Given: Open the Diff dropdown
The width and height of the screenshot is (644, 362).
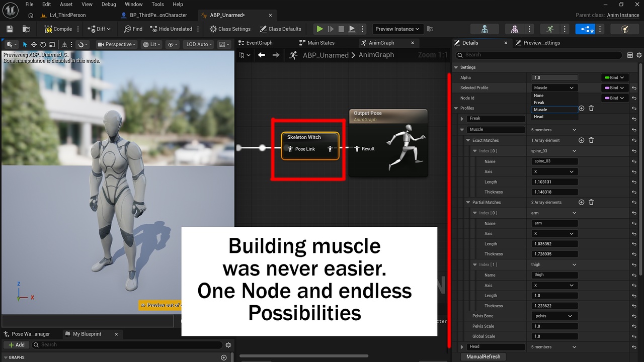Looking at the screenshot, I should coord(99,29).
